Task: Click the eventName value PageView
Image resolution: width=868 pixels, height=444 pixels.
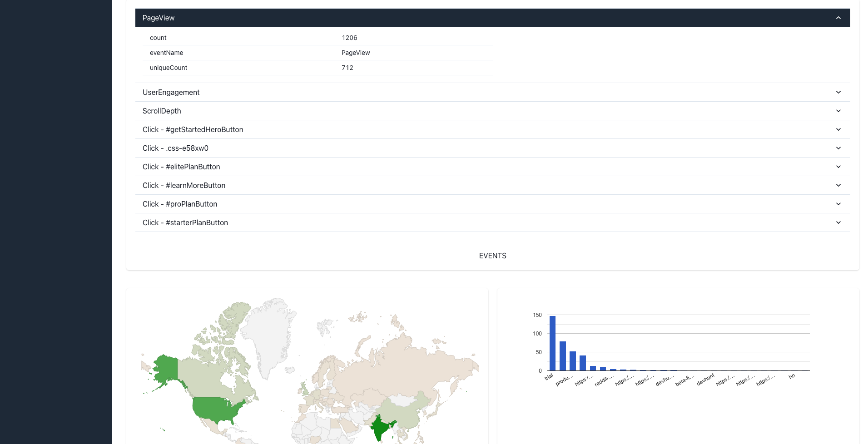Action: (x=356, y=53)
